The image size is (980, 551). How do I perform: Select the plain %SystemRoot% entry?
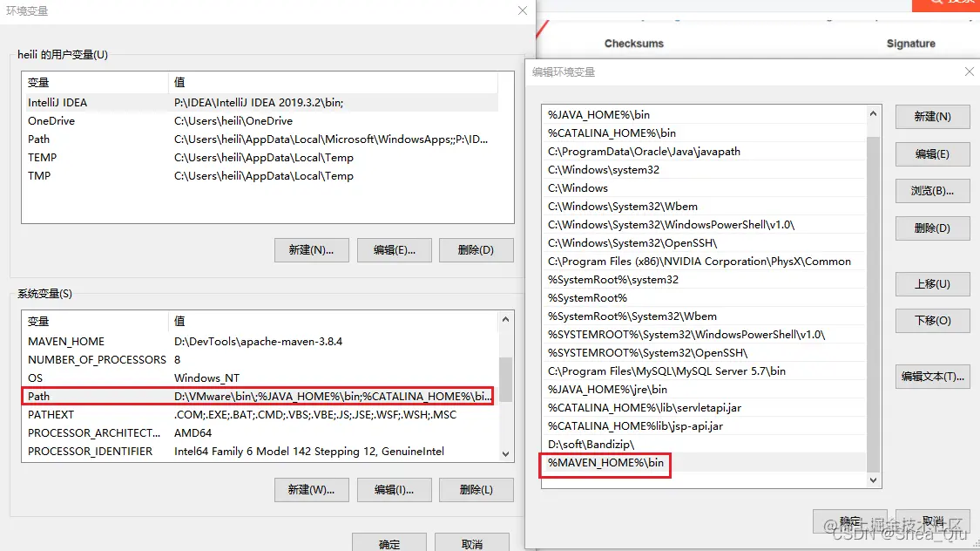[703, 297]
